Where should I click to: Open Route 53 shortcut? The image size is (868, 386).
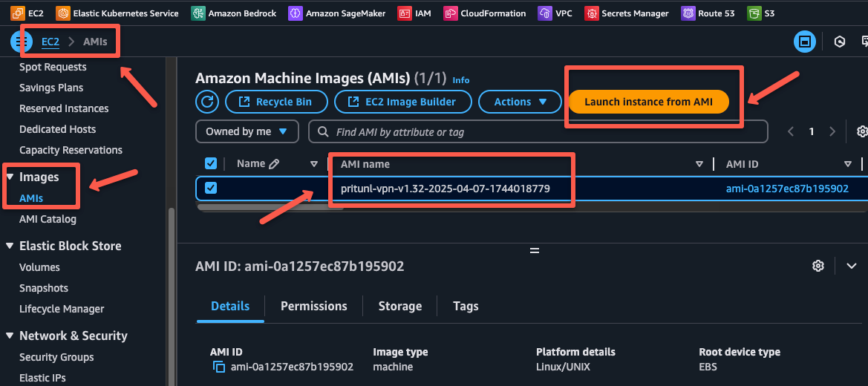(708, 13)
